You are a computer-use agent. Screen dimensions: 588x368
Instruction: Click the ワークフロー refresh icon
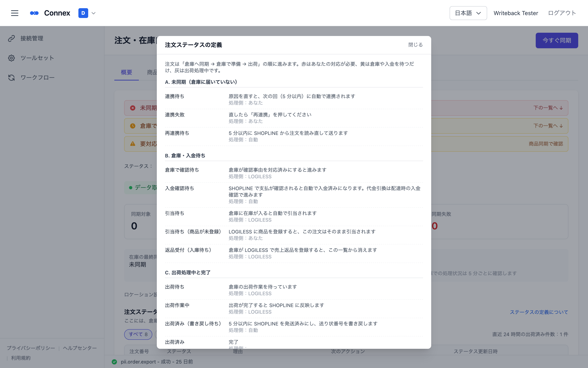pos(11,78)
